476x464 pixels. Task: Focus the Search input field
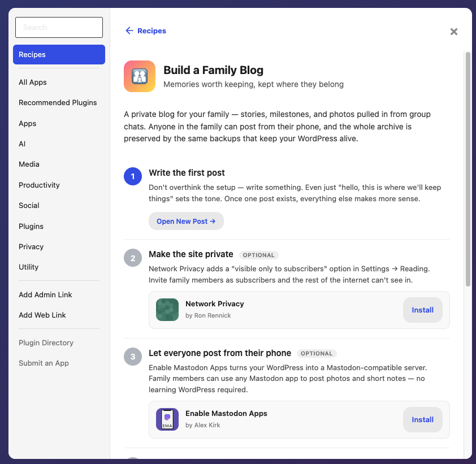(59, 27)
